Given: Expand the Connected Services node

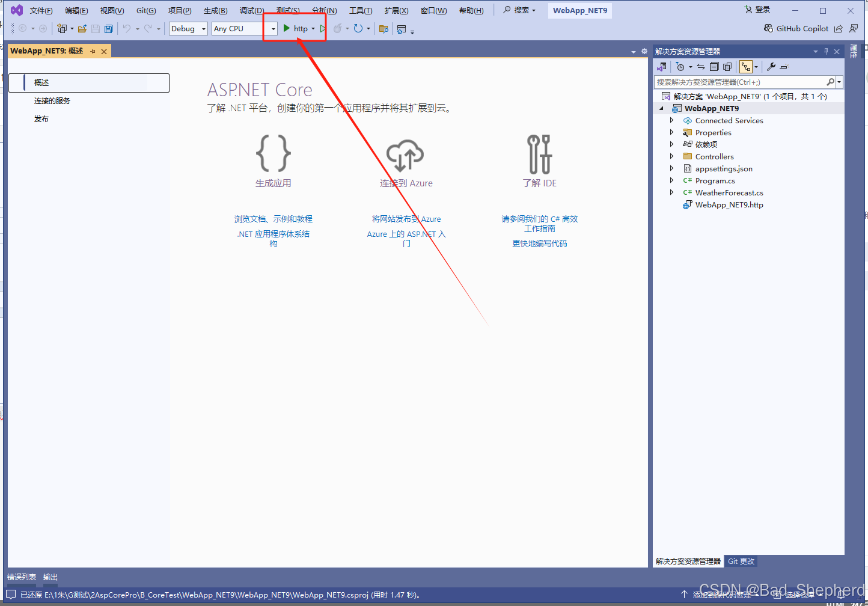Looking at the screenshot, I should (x=672, y=120).
